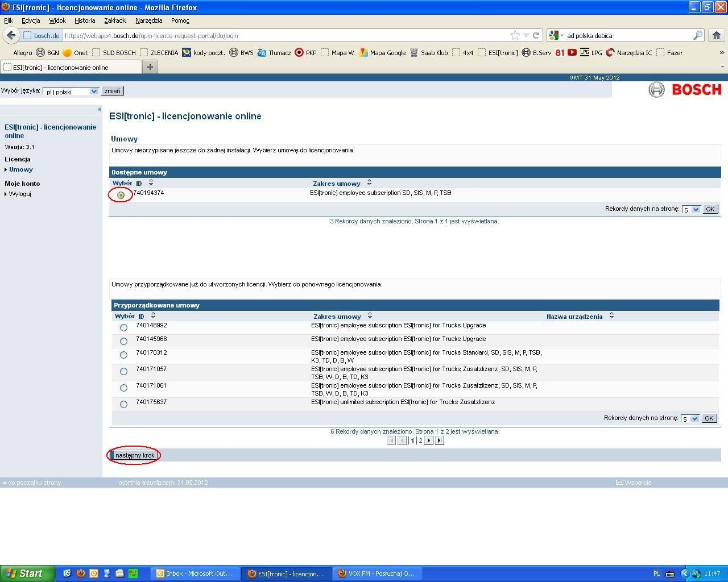Open the Umowy sidebar link
This screenshot has height=582, width=728.
pyautogui.click(x=21, y=169)
